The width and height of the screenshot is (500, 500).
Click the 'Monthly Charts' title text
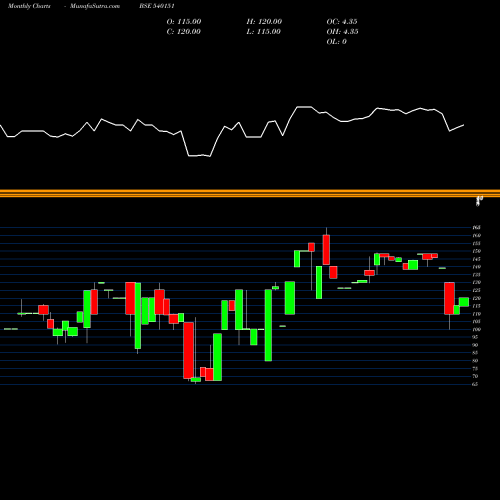29,6
